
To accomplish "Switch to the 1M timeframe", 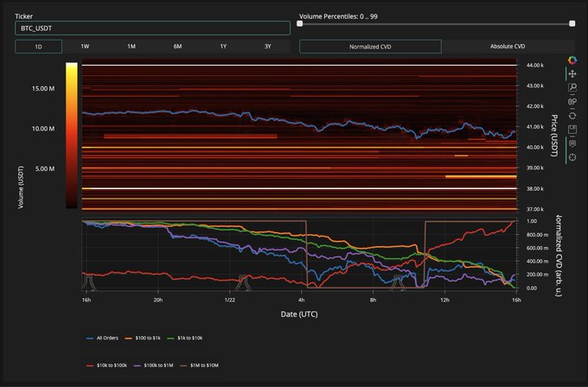I will pyautogui.click(x=131, y=47).
